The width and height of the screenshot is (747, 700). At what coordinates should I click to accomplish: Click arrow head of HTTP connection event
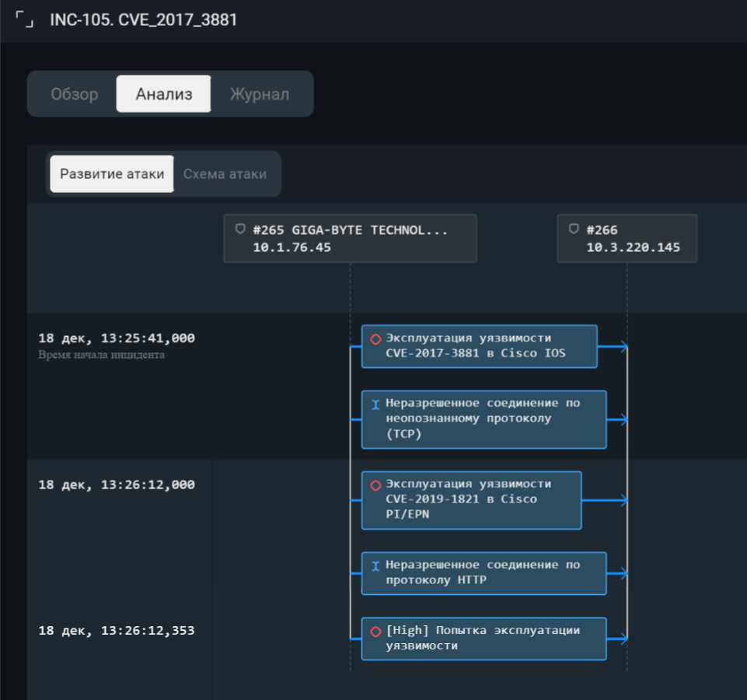[x=623, y=574]
